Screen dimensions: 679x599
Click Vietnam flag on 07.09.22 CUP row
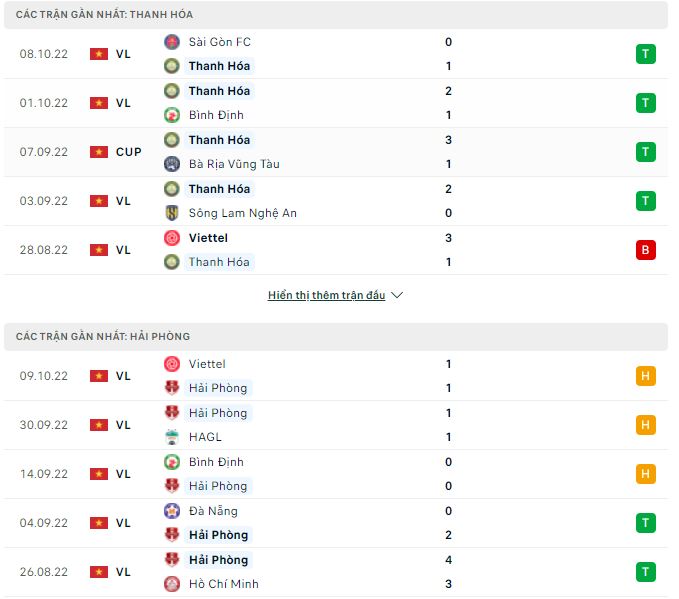[x=98, y=152]
